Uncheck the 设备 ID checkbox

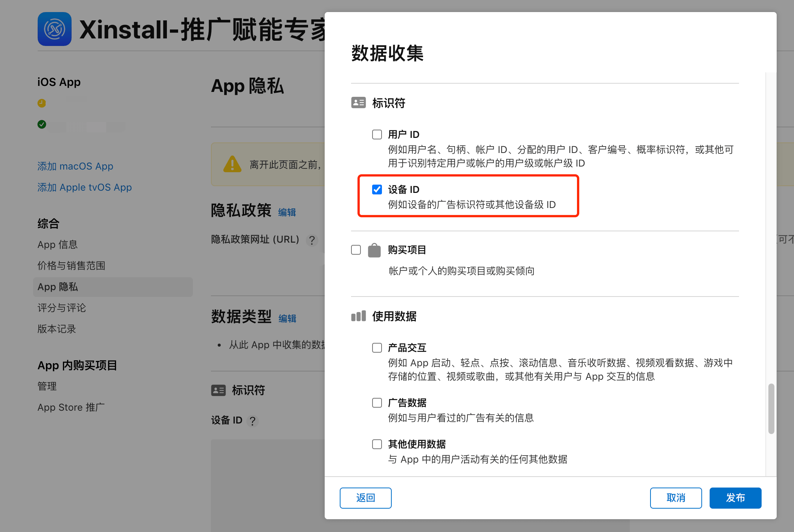(x=377, y=190)
